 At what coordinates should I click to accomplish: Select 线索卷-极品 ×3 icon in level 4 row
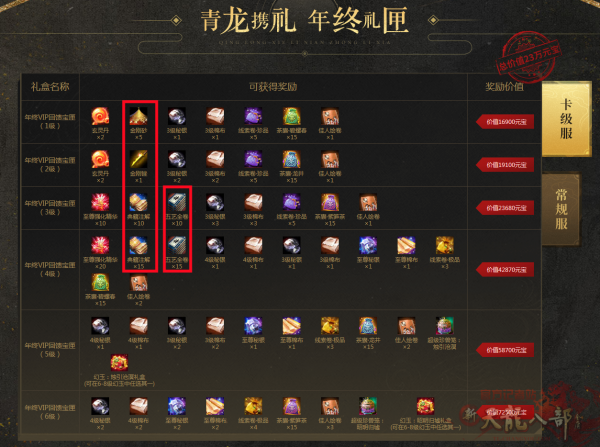(x=445, y=245)
